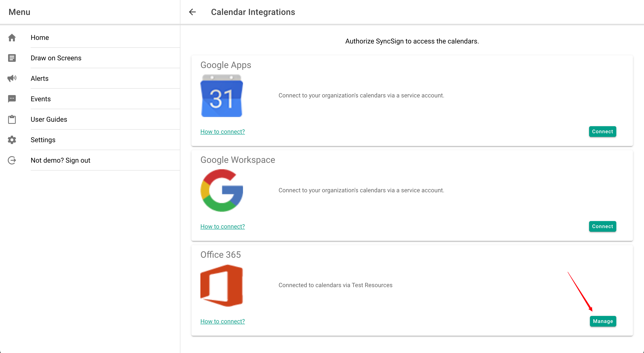
Task: Click text Authorize SyncSign to access the calendars
Action: (x=412, y=41)
